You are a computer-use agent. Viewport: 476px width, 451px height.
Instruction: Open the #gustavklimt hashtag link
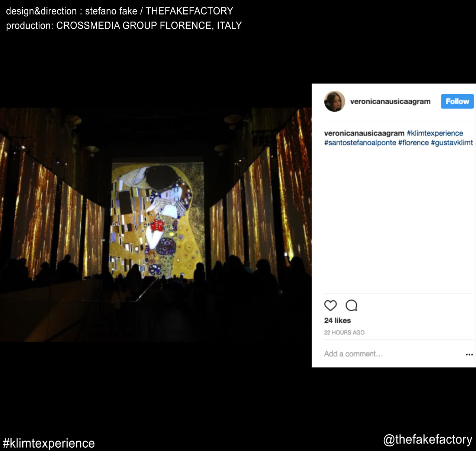[452, 143]
